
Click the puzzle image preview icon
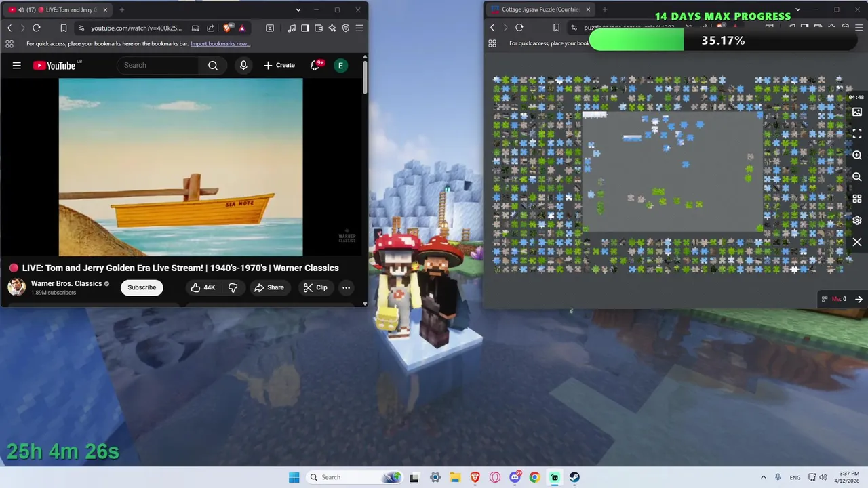(857, 112)
